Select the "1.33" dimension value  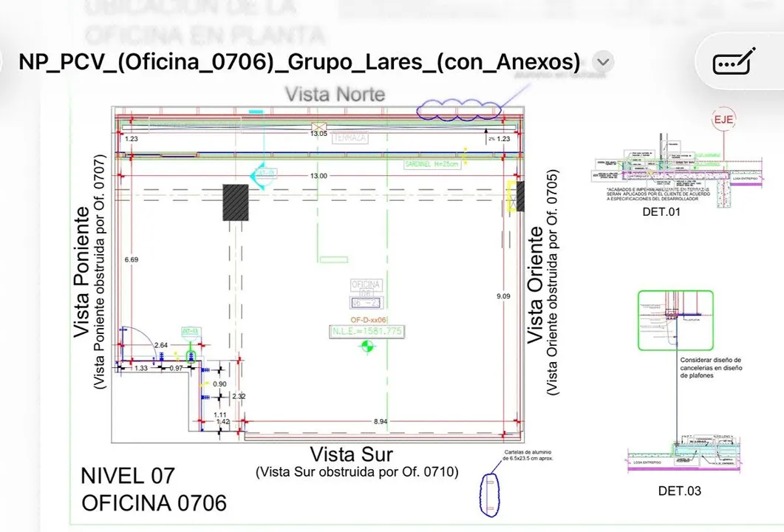[141, 368]
